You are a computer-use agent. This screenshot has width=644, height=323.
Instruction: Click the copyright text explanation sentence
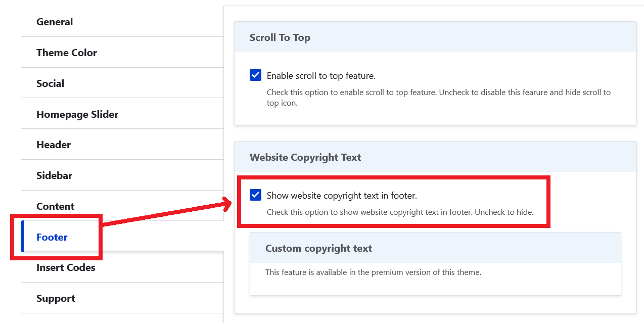click(x=400, y=212)
